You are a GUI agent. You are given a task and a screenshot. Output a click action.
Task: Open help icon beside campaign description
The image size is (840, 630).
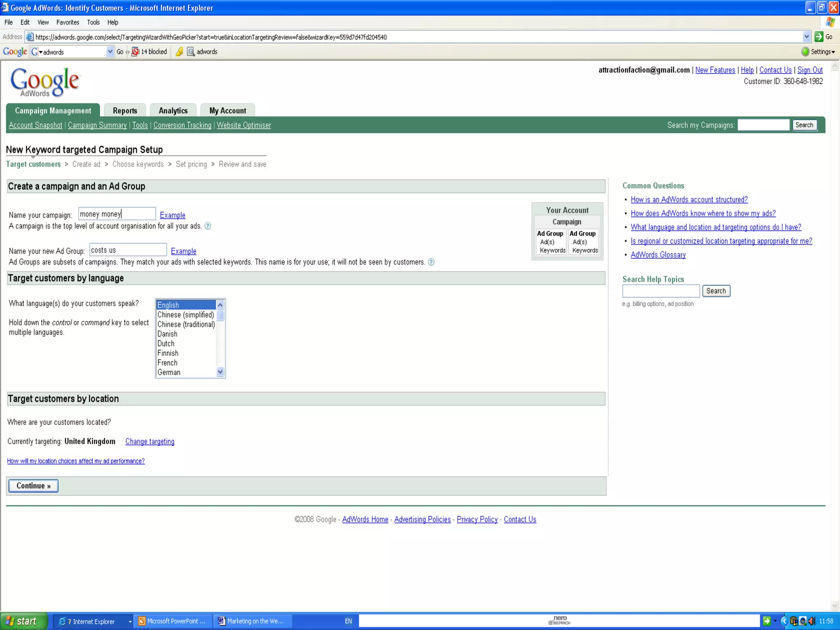[208, 226]
